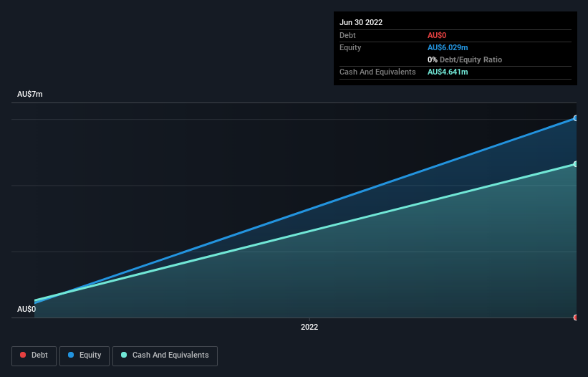588x377 pixels.
Task: Select the Debt label in tooltip
Action: (347, 35)
